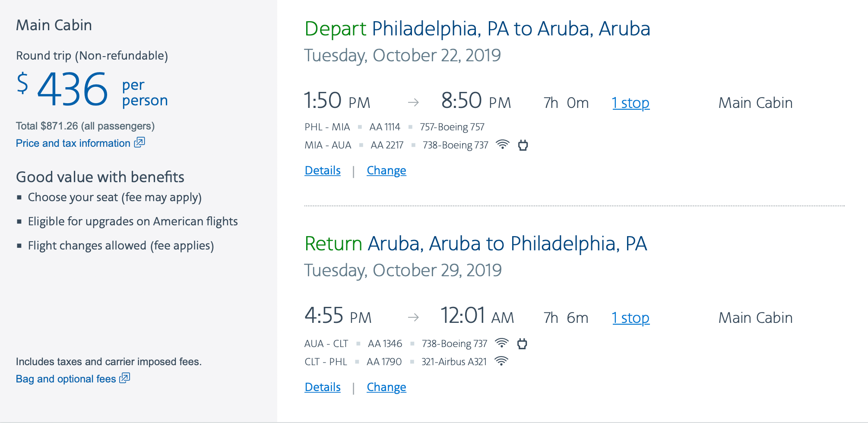Click the Depart Philadelphia to Aruba heading

(477, 29)
